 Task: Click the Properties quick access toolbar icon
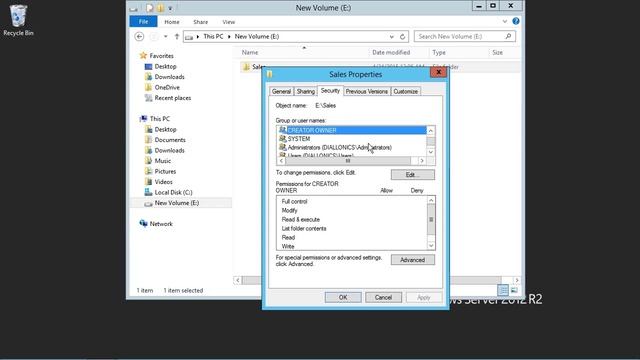149,8
